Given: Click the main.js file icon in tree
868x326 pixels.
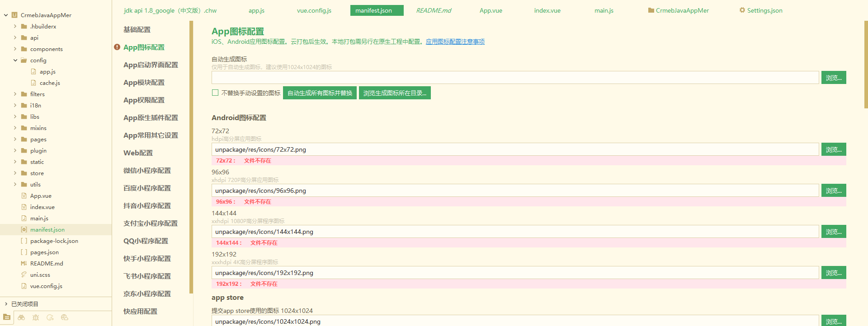Looking at the screenshot, I should tap(24, 218).
